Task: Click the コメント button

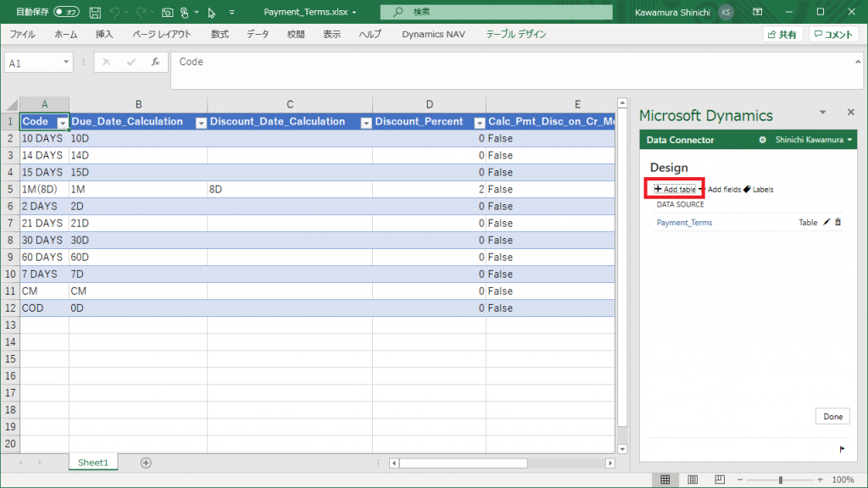Action: point(833,34)
